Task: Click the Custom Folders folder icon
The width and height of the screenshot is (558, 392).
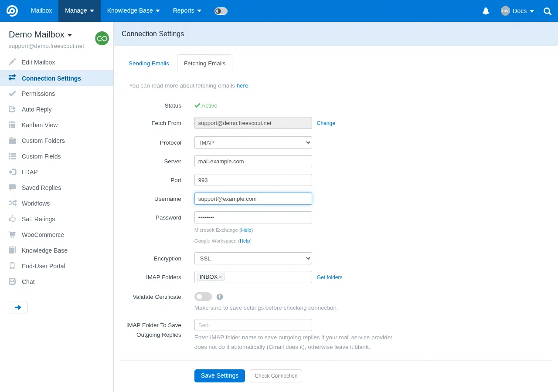Action: click(x=12, y=141)
